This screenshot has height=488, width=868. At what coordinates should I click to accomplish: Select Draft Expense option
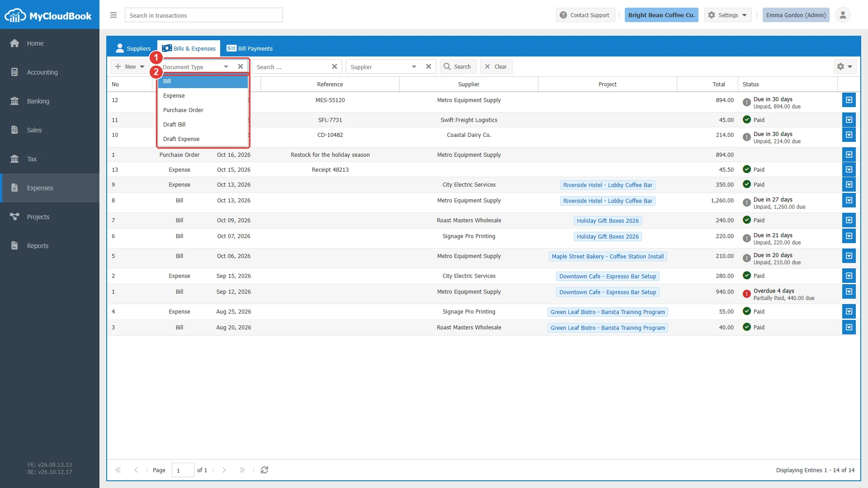(x=203, y=139)
